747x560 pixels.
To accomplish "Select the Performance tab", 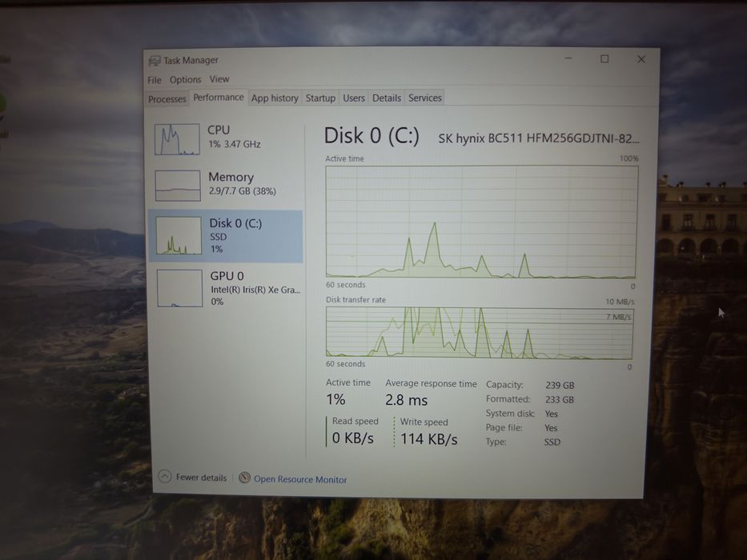I will point(219,98).
